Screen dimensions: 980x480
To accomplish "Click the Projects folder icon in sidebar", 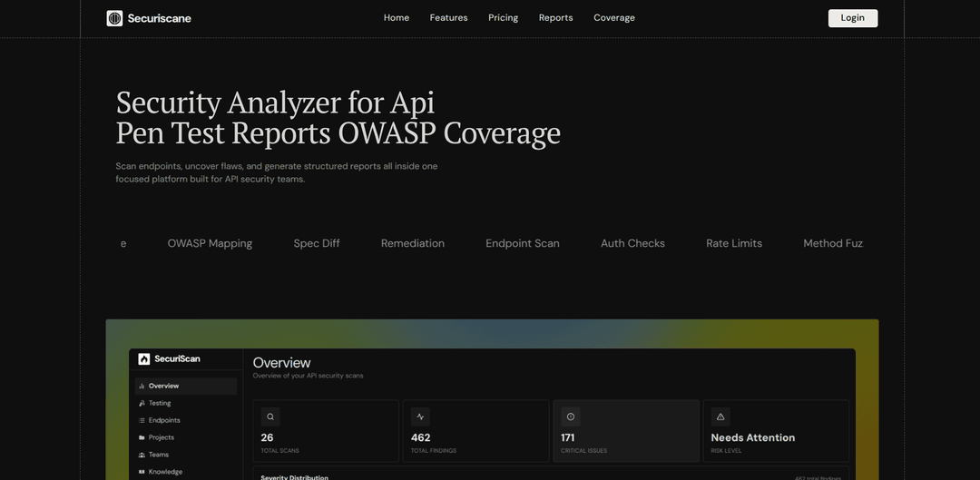I will tap(142, 437).
